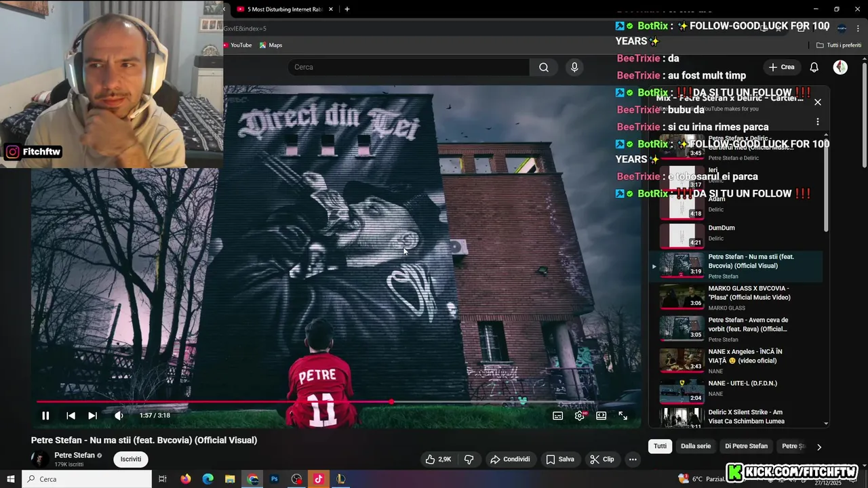Screen dimensions: 868x488
Task: Launch Firefox from the taskbar
Action: [186, 479]
